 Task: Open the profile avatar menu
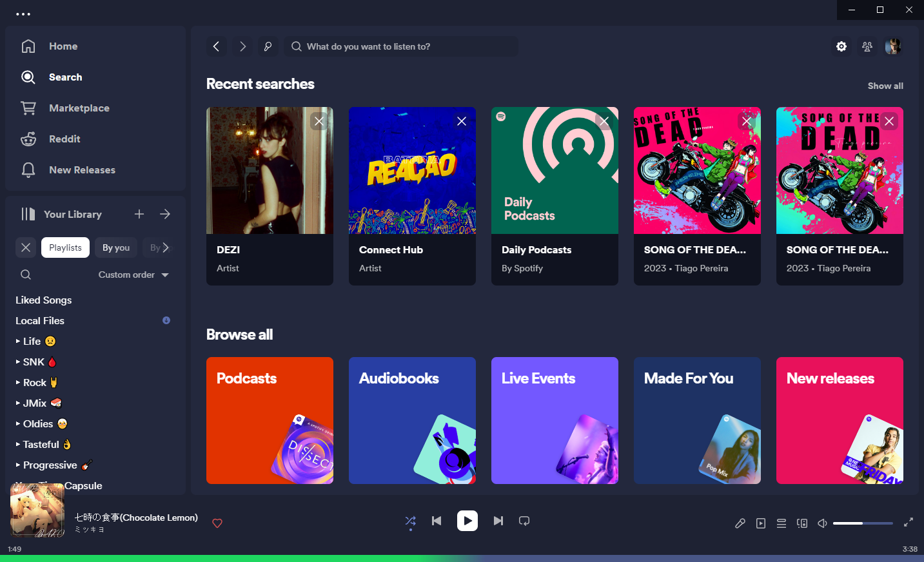pos(893,46)
